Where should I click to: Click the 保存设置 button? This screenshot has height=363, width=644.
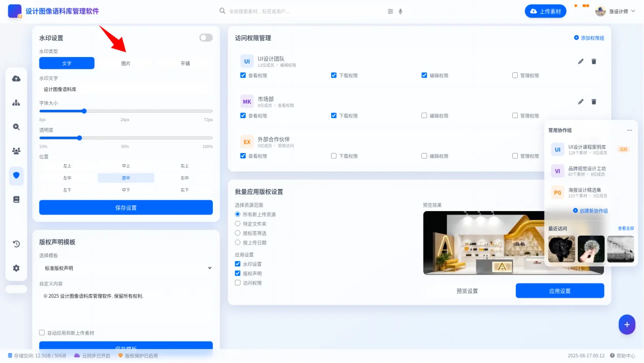pos(126,207)
